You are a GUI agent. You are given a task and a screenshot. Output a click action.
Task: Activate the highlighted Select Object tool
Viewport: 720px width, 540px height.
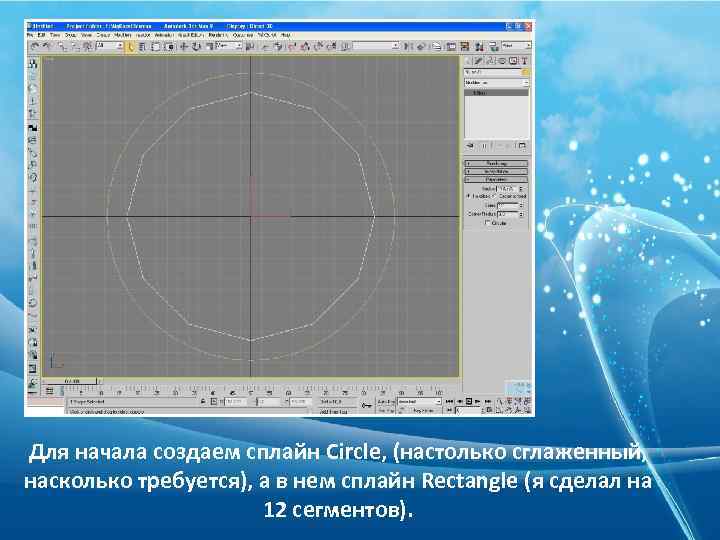130,46
